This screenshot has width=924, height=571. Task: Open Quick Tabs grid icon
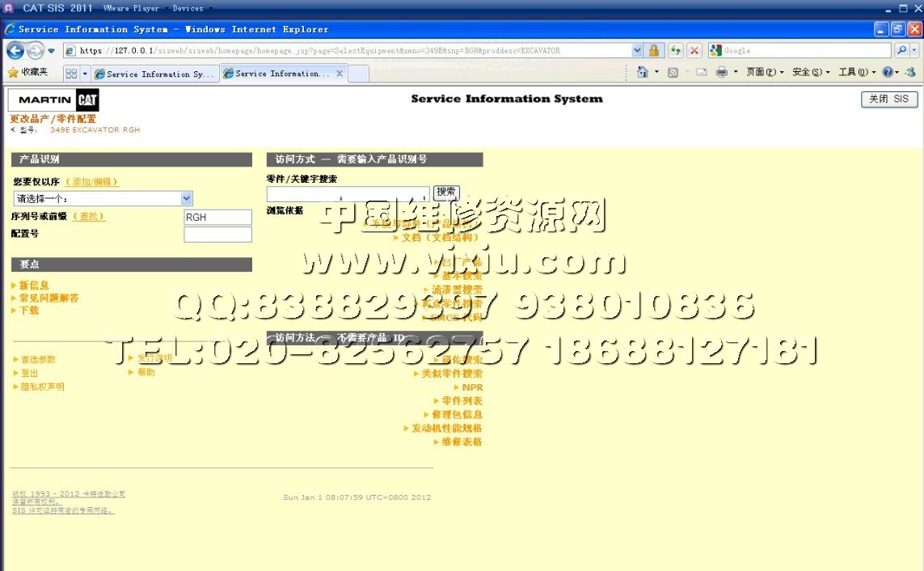(x=71, y=74)
